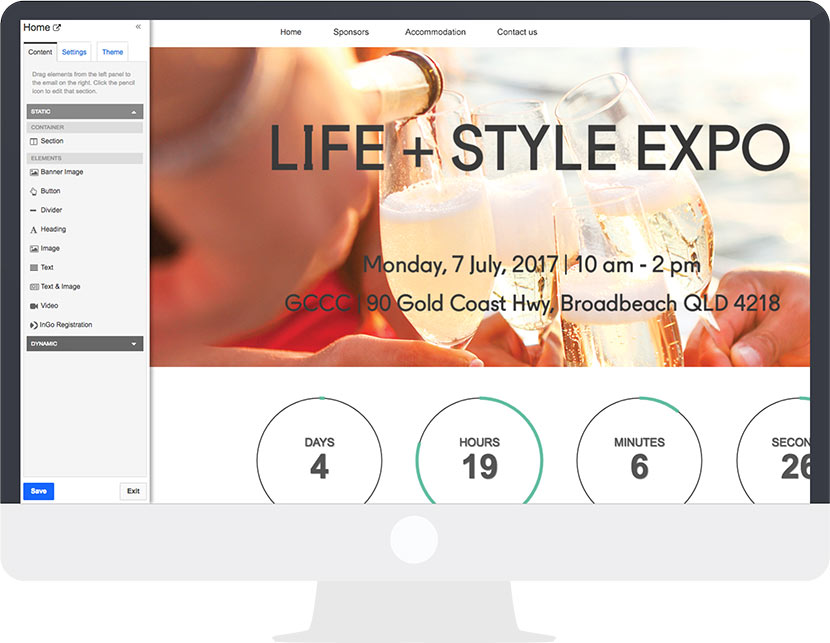Image resolution: width=830 pixels, height=643 pixels.
Task: Choose the Button element icon
Action: (33, 191)
